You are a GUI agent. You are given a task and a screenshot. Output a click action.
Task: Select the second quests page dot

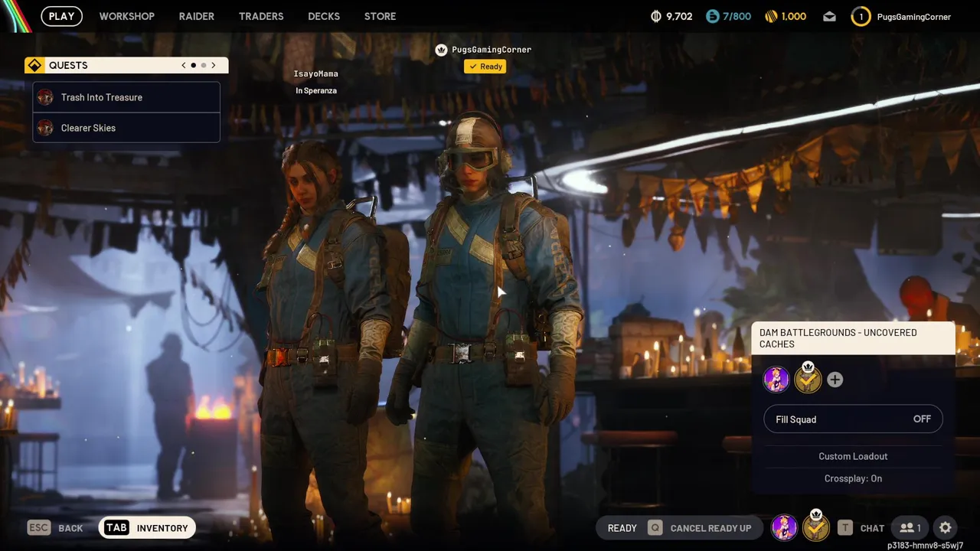[204, 66]
